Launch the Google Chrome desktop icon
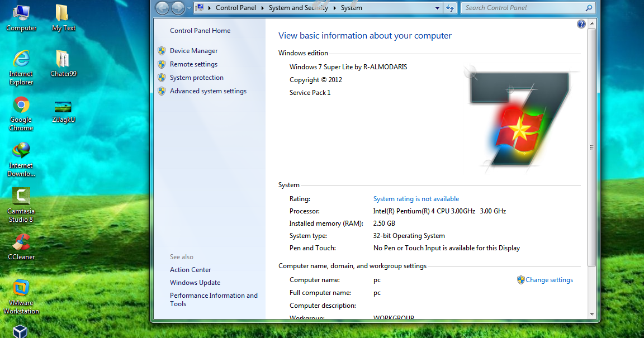644x338 pixels. [x=21, y=114]
